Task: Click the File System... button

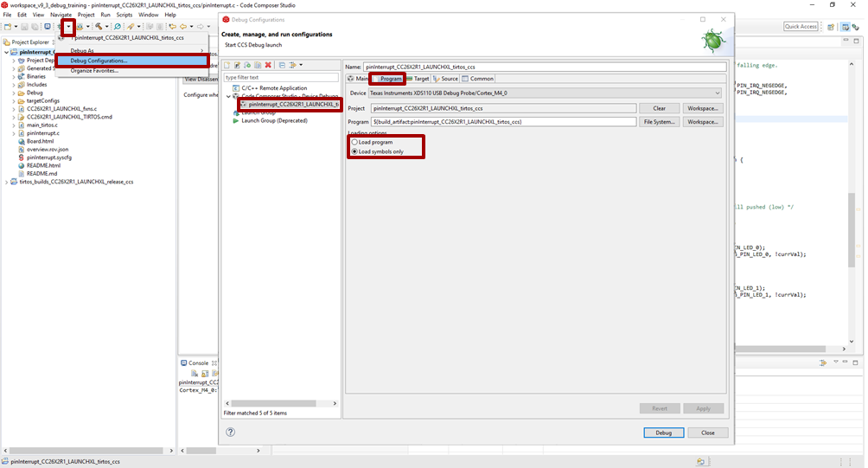Action: point(660,122)
